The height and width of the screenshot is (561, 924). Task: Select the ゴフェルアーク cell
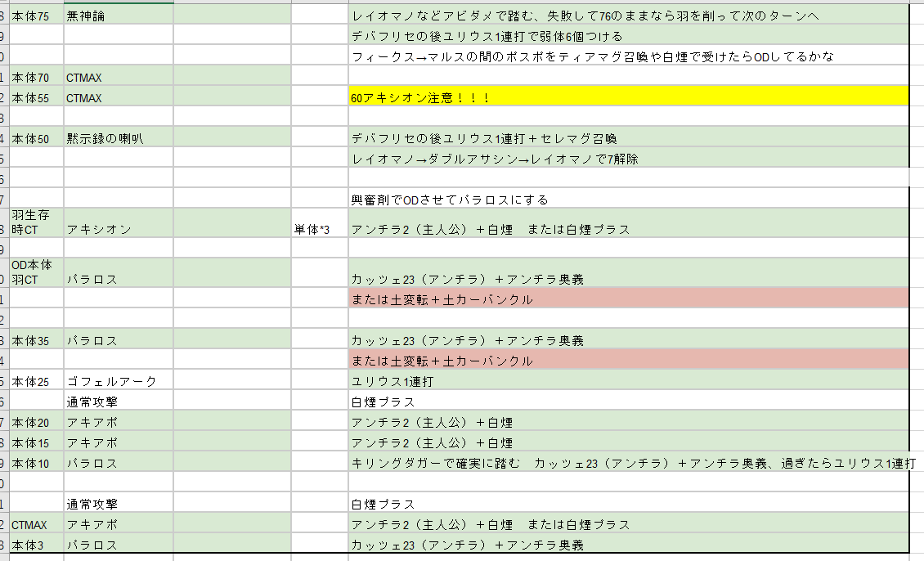pos(119,381)
